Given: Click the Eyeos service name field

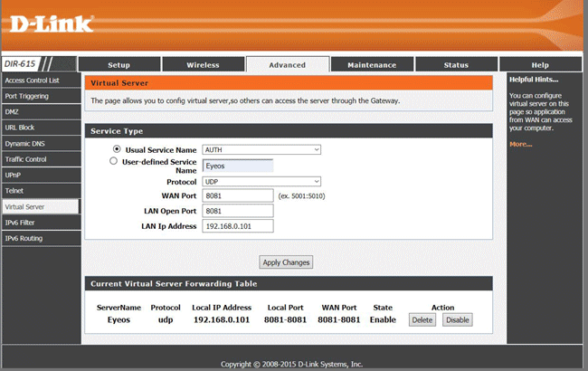Looking at the screenshot, I should 238,166.
